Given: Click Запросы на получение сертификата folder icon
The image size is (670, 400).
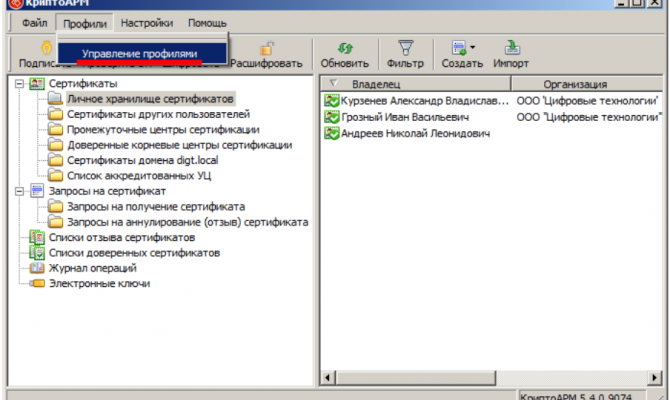Looking at the screenshot, I should pyautogui.click(x=55, y=206).
